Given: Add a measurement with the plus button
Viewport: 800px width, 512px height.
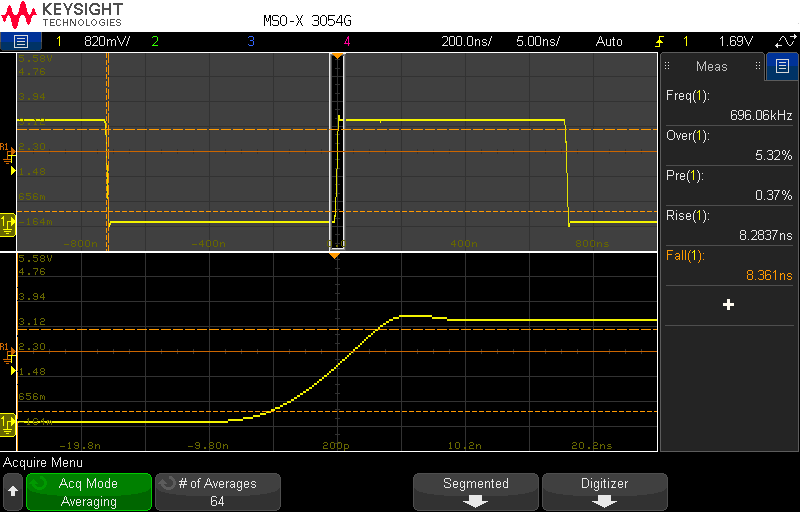Looking at the screenshot, I should pos(729,305).
